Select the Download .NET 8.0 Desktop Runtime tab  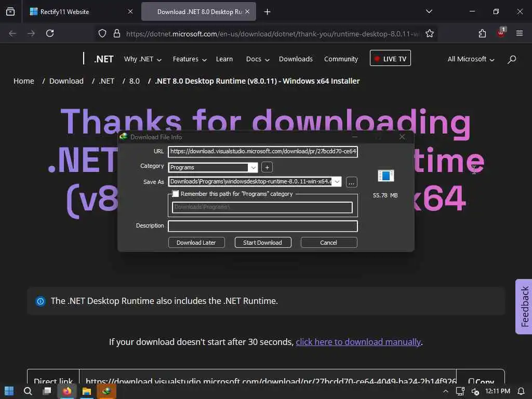pos(199,11)
